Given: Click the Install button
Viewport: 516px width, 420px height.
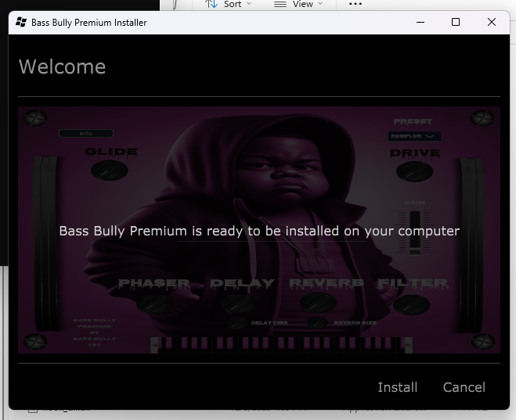Looking at the screenshot, I should (397, 387).
